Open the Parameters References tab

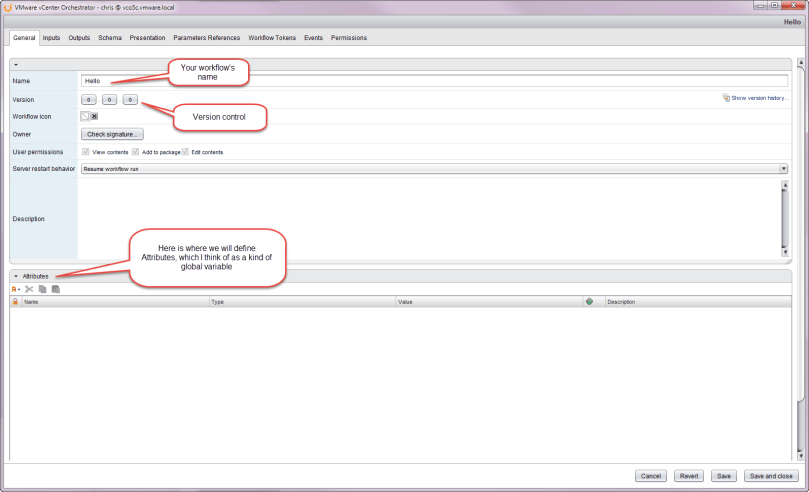tap(206, 38)
